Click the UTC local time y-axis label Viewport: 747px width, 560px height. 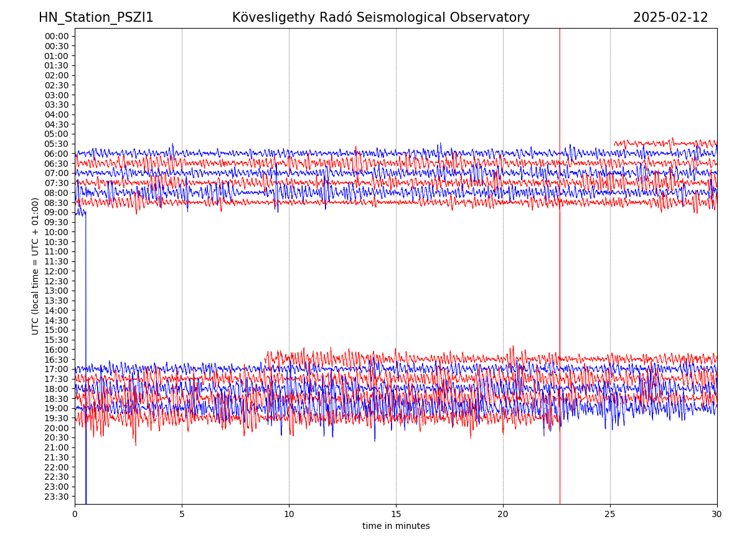tap(35, 266)
